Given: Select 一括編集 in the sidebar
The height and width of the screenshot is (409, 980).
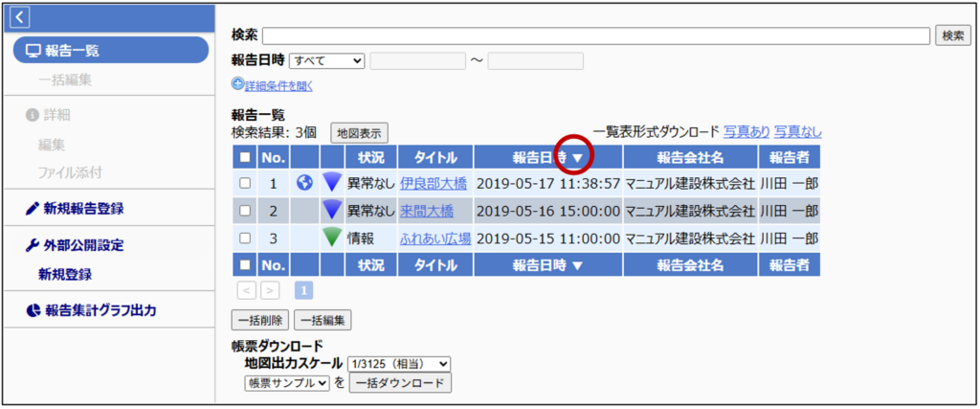Looking at the screenshot, I should [66, 80].
